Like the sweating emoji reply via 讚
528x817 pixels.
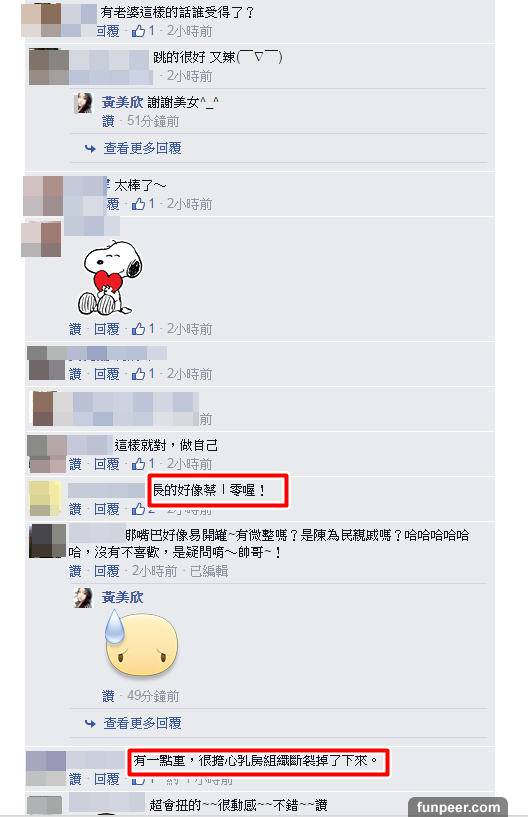pos(108,696)
